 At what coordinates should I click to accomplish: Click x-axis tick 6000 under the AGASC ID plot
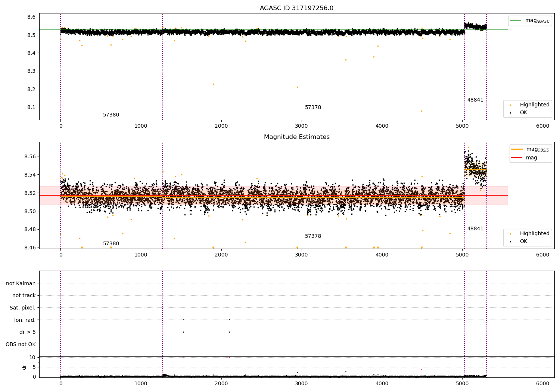tap(543, 126)
